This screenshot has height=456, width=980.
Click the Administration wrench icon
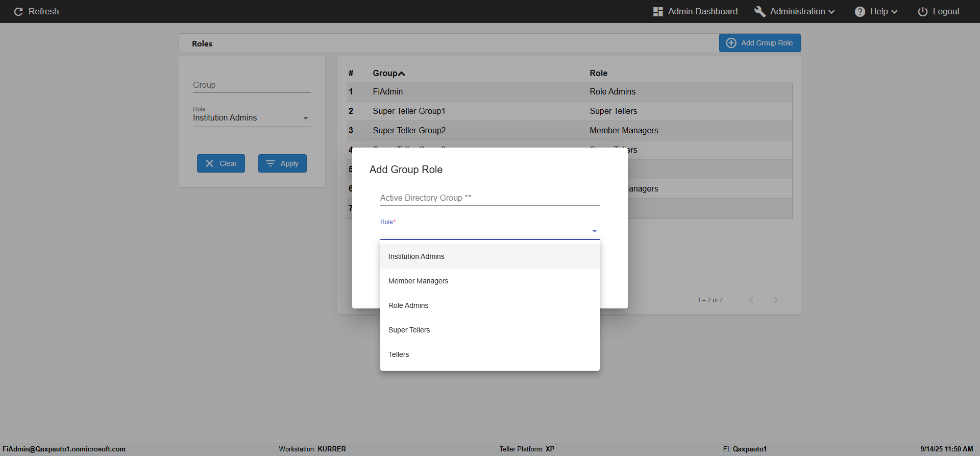759,12
